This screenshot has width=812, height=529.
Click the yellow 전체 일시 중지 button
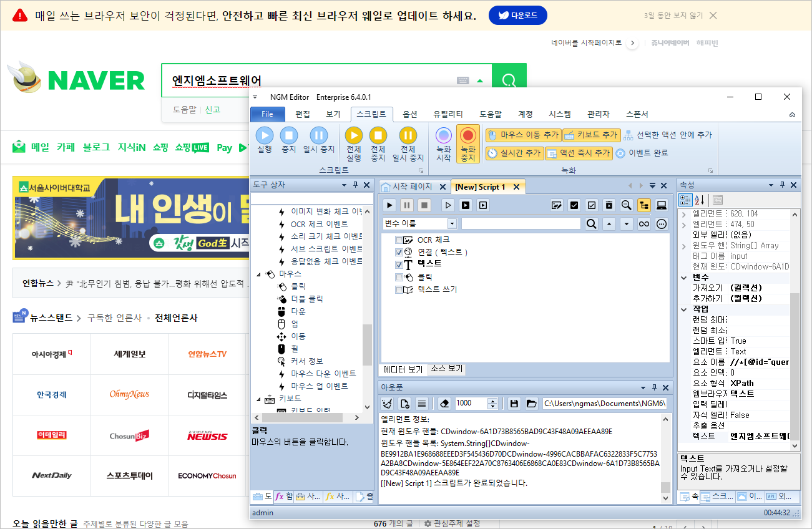click(408, 144)
